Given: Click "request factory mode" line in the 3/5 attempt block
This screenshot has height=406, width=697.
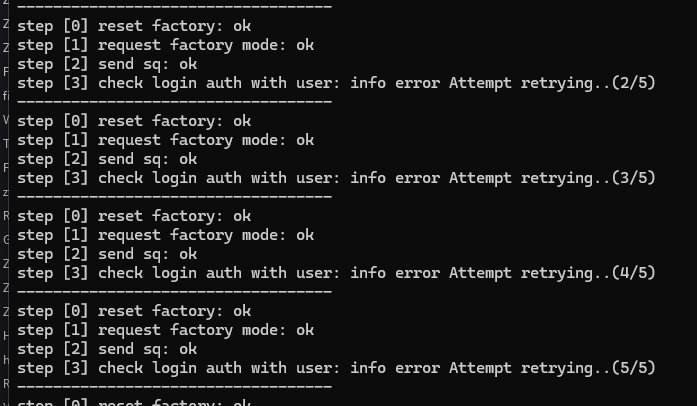Looking at the screenshot, I should (166, 140).
